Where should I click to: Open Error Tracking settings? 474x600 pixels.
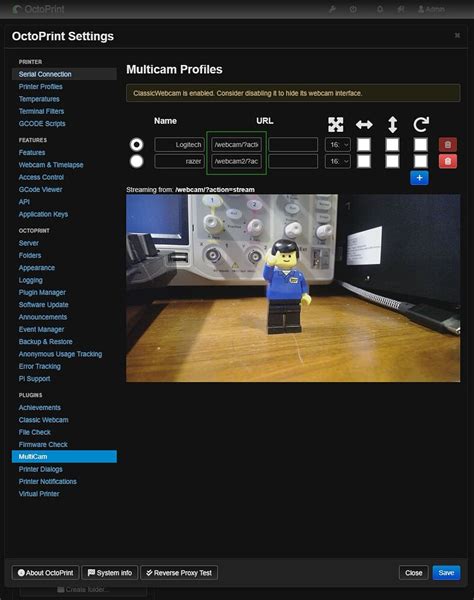coord(39,366)
